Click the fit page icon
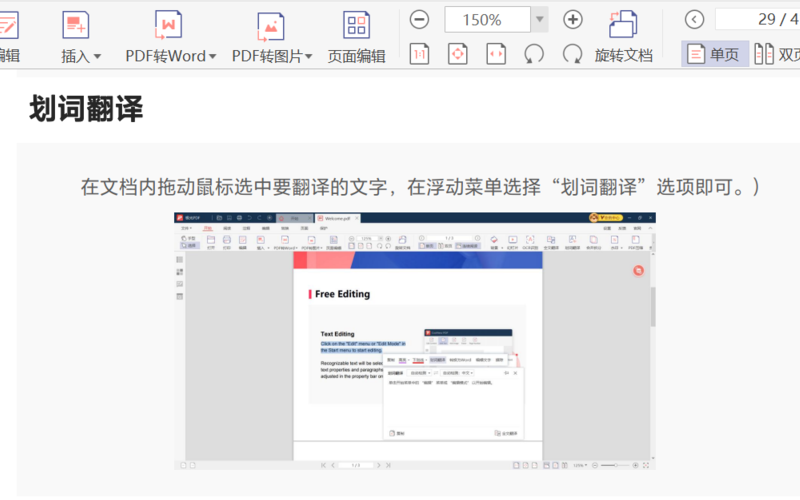 click(x=458, y=54)
